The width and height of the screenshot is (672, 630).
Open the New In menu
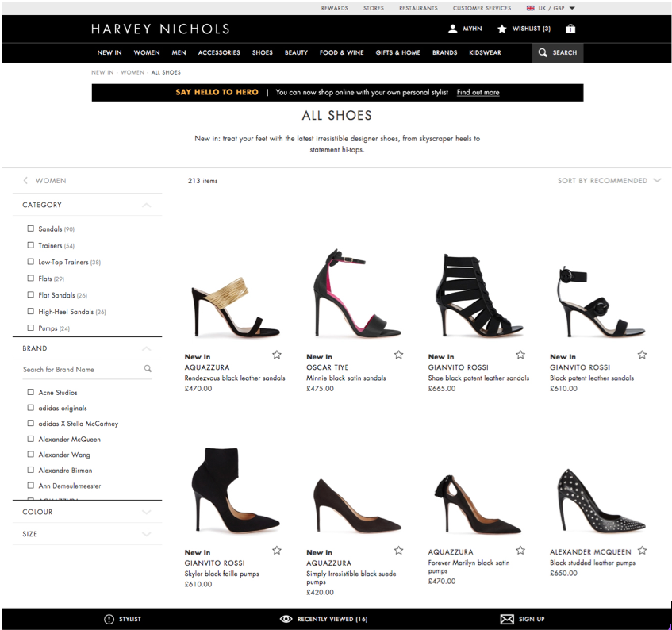click(109, 52)
